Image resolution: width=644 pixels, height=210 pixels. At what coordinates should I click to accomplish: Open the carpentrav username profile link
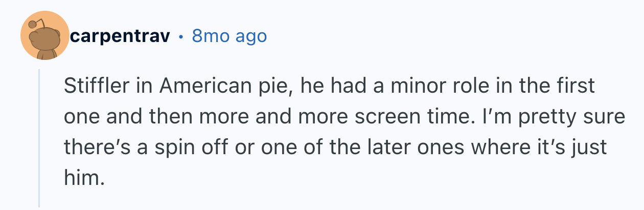point(120,36)
